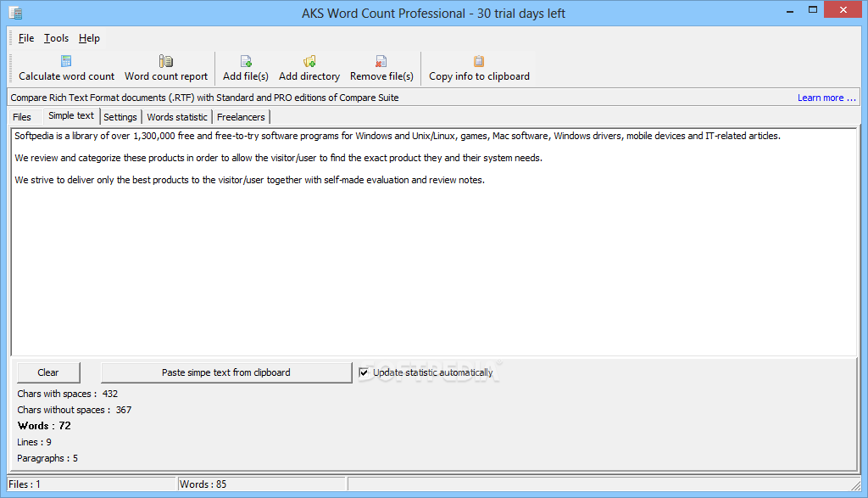The height and width of the screenshot is (498, 868).
Task: Click the Clear button
Action: click(x=48, y=372)
